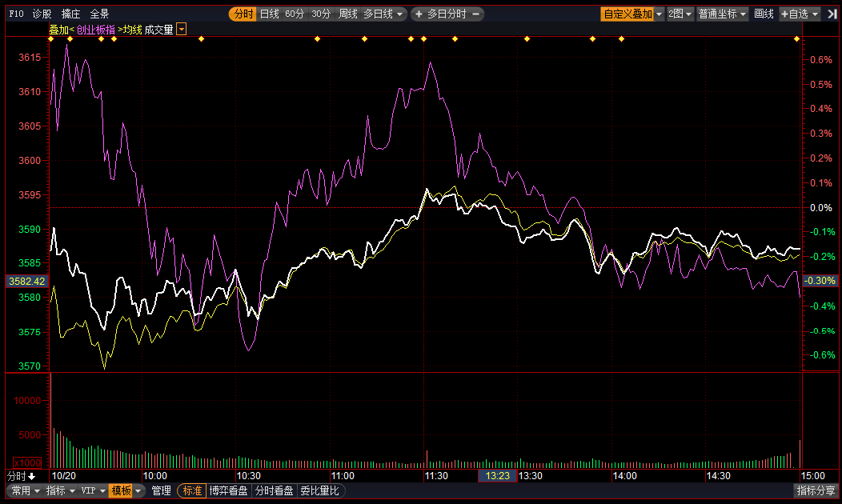Switch to the 日线 daily chart tab

coord(269,14)
